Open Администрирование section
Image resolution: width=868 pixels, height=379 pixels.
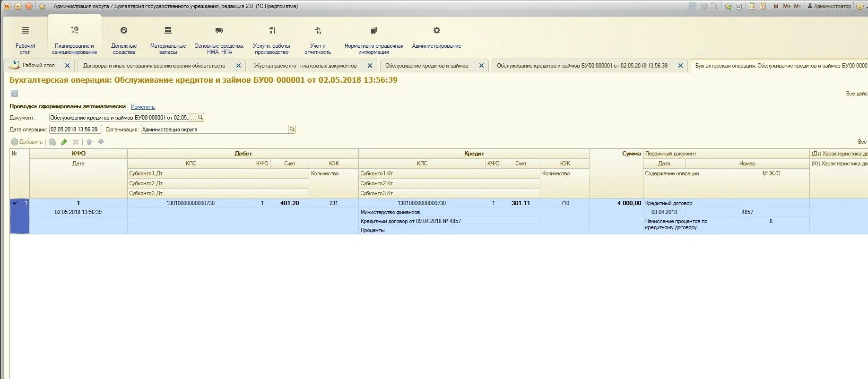436,38
